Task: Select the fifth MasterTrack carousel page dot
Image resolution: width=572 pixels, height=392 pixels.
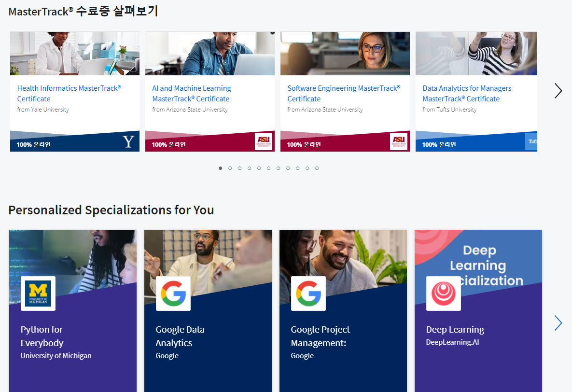Action: (259, 168)
